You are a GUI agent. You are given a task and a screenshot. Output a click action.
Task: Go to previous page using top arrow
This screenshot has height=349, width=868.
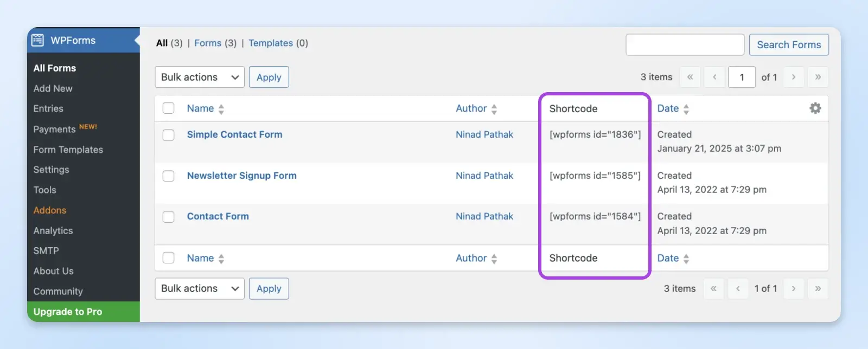pos(714,77)
